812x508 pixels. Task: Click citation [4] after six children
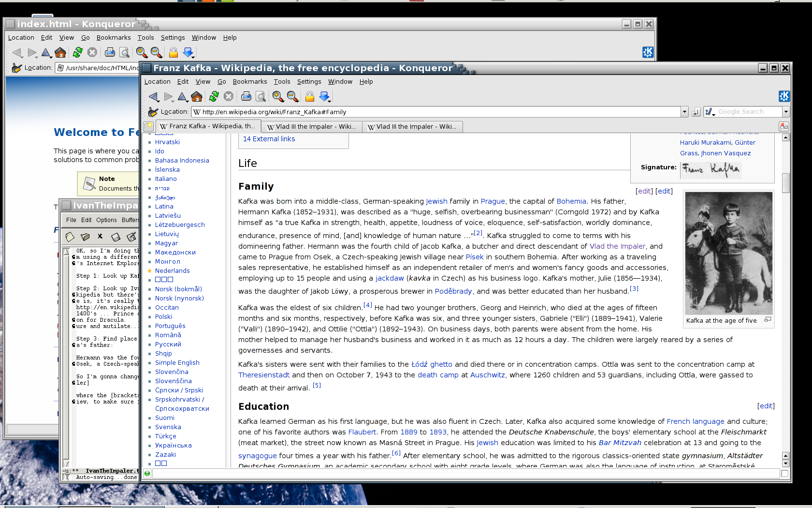(x=368, y=305)
